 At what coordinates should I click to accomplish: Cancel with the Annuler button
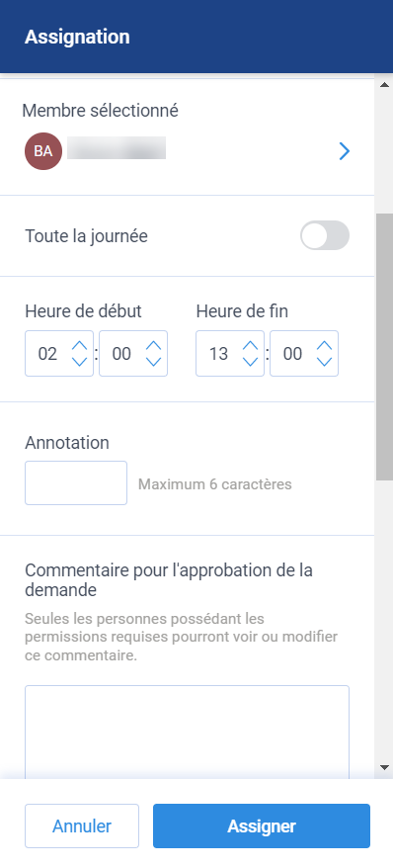(82, 825)
